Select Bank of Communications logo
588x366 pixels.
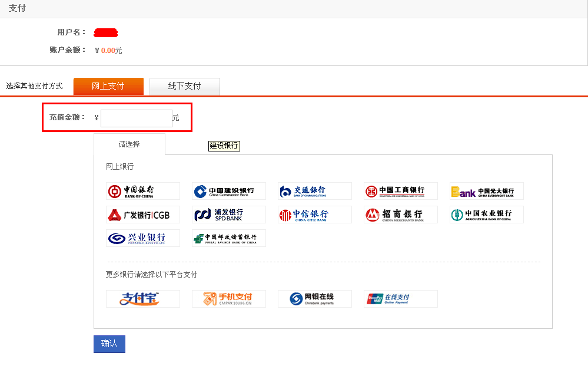(x=315, y=191)
